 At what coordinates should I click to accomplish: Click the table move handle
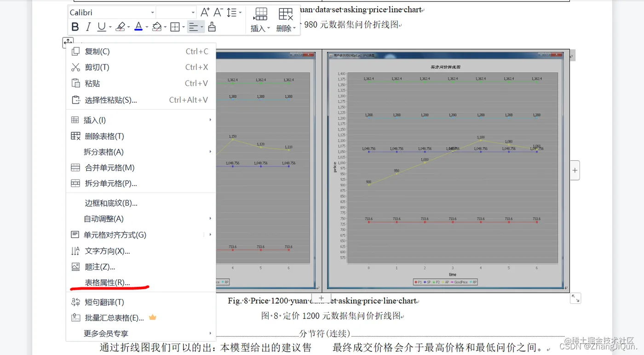[68, 42]
